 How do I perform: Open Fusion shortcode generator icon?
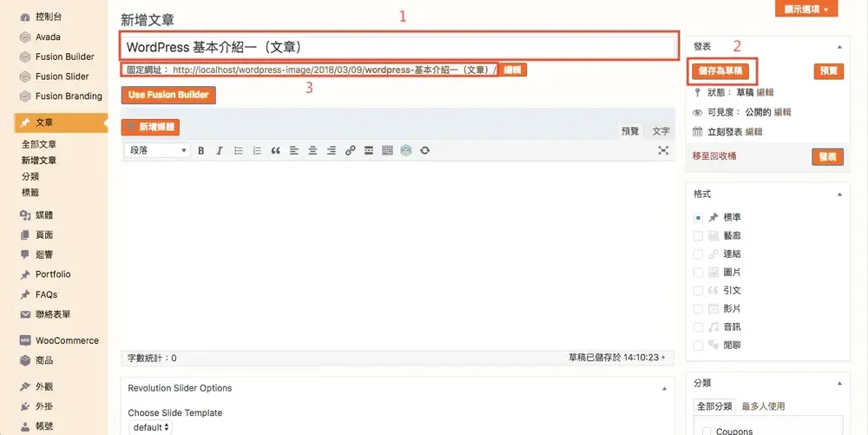click(406, 150)
